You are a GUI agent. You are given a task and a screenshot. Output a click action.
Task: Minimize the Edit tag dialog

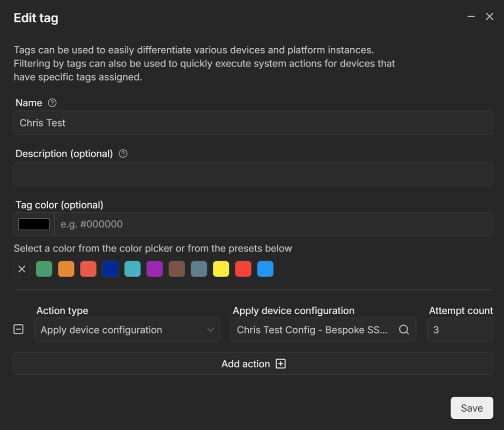pos(471,17)
